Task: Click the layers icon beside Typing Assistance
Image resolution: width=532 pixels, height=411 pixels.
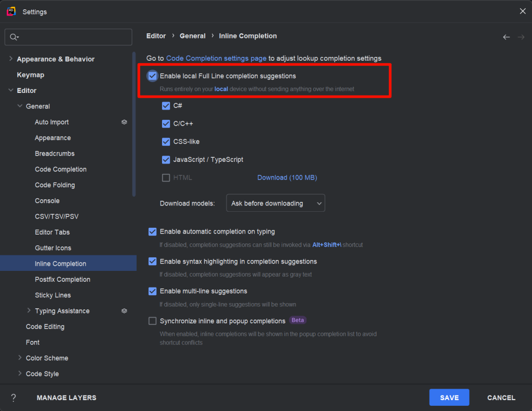Action: (124, 311)
